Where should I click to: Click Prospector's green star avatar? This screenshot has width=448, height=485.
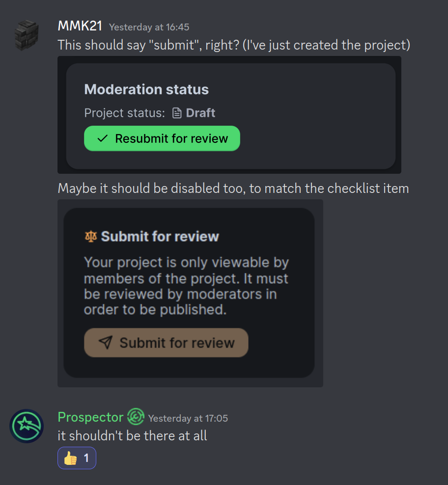click(27, 426)
